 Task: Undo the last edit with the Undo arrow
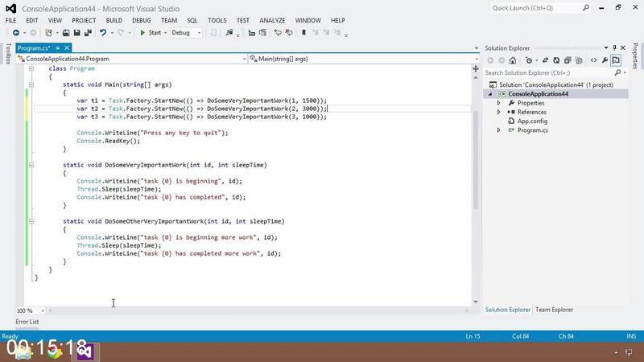103,33
